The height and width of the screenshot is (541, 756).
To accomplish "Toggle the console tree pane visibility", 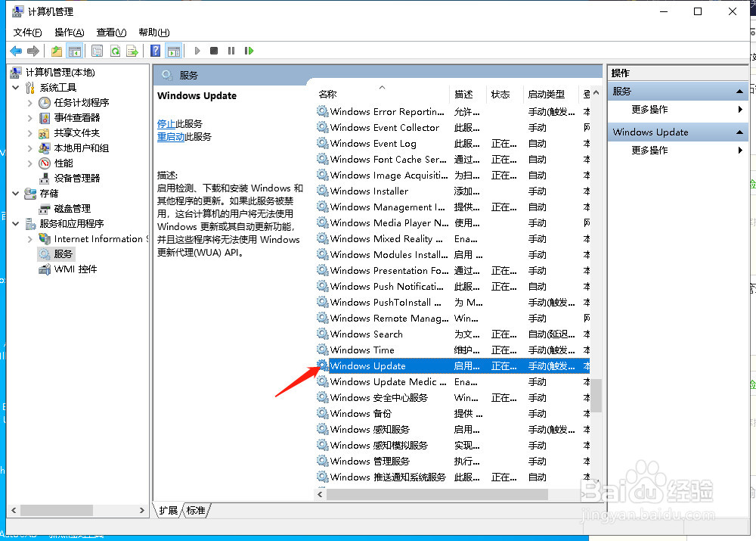I will tap(76, 51).
